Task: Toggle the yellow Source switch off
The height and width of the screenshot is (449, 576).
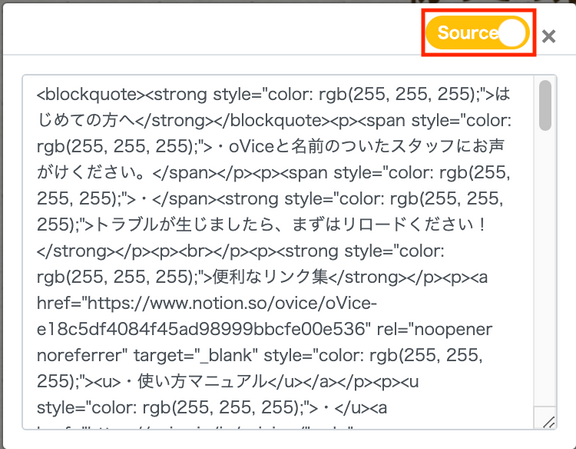Action: [478, 32]
